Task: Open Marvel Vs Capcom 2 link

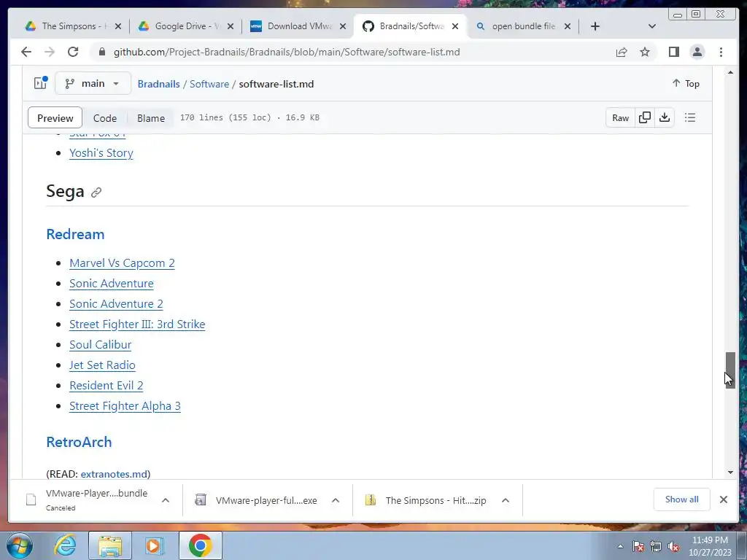Action: [122, 262]
